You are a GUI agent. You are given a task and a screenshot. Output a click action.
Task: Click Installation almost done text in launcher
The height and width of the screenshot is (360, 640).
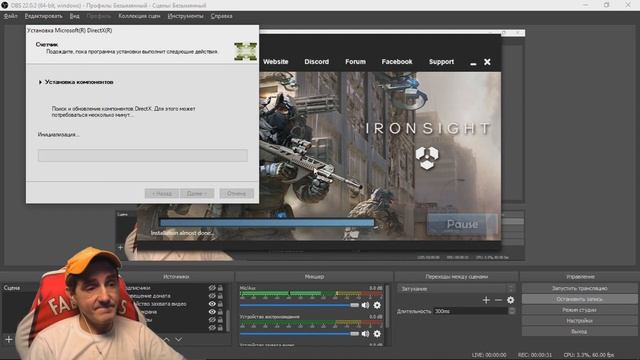182,233
